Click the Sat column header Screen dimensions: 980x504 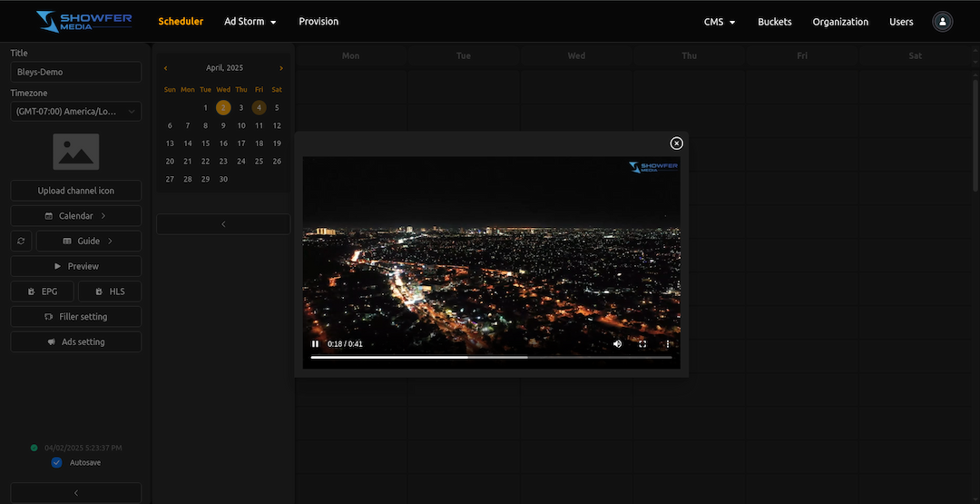pos(915,55)
